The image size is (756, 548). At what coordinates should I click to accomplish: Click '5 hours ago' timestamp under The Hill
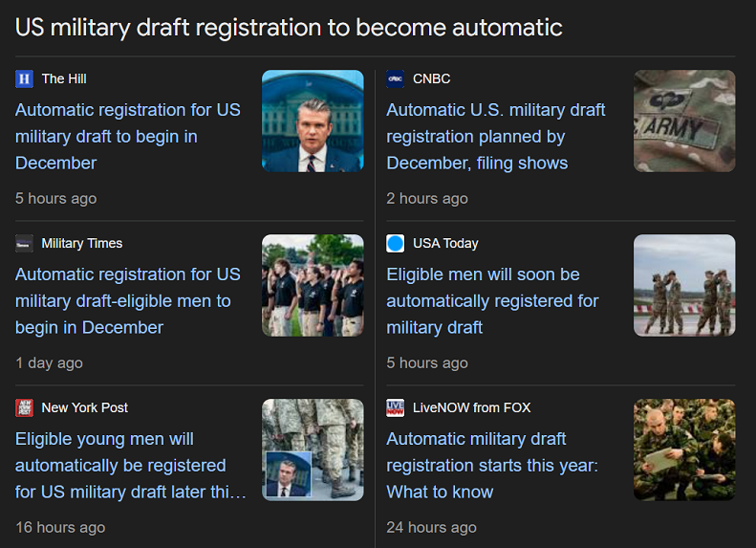point(56,198)
